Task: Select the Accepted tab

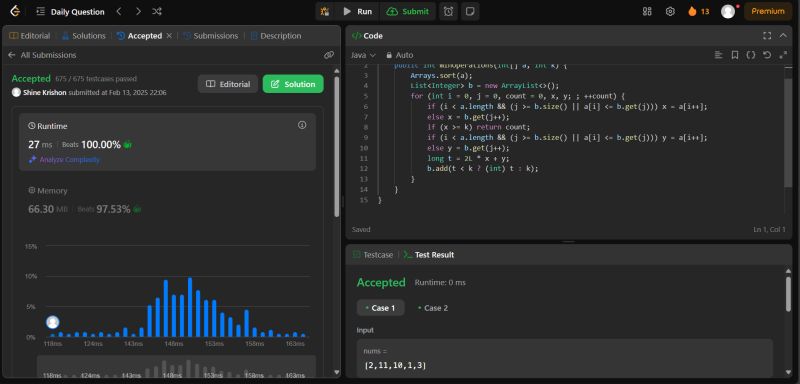Action: point(139,36)
